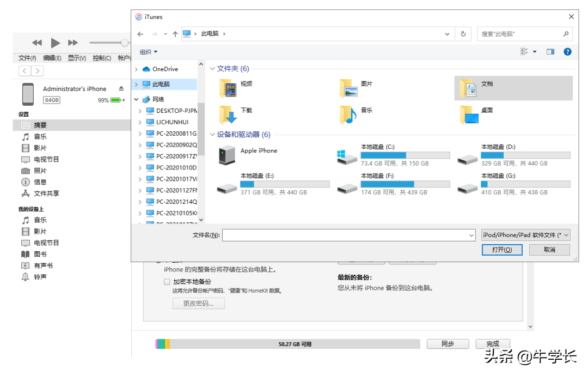Screen dimensions: 588x375
Task: Select the 文档 folder
Action: click(513, 88)
